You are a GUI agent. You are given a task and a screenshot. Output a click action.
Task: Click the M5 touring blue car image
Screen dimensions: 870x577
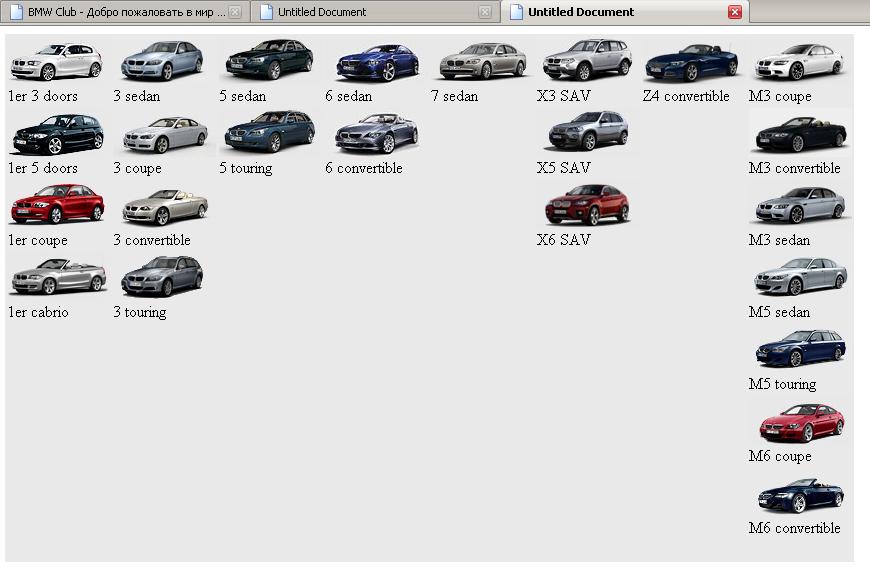(801, 350)
